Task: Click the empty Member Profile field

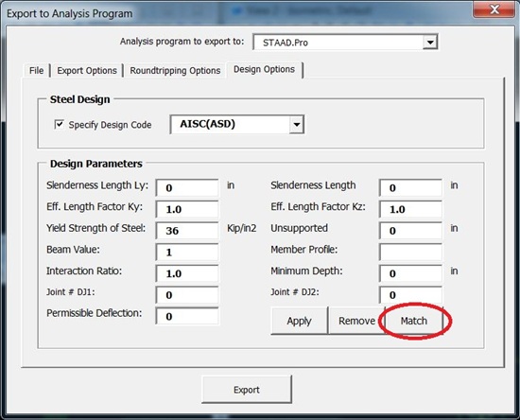Action: (410, 252)
